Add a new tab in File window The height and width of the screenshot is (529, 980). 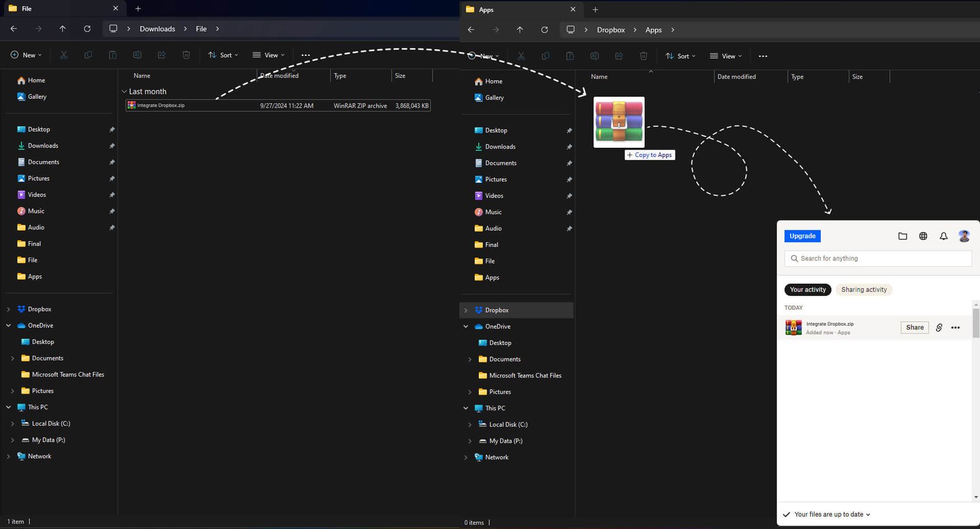click(x=138, y=9)
